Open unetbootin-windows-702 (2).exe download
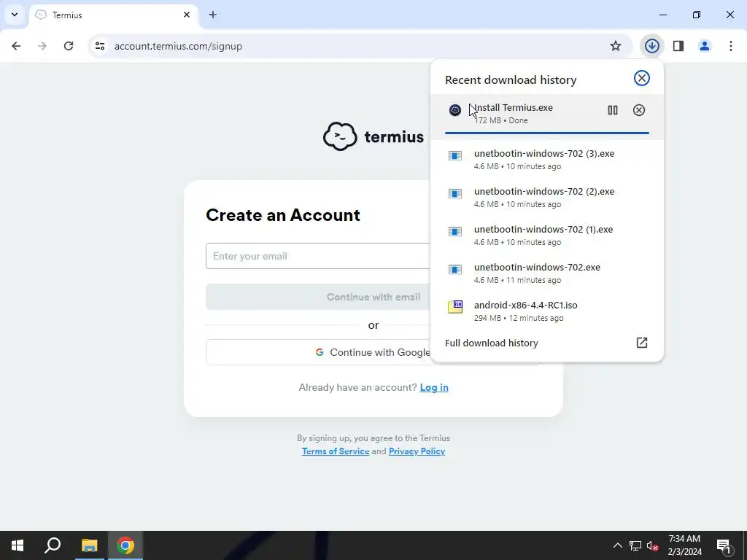747x560 pixels. (x=546, y=197)
